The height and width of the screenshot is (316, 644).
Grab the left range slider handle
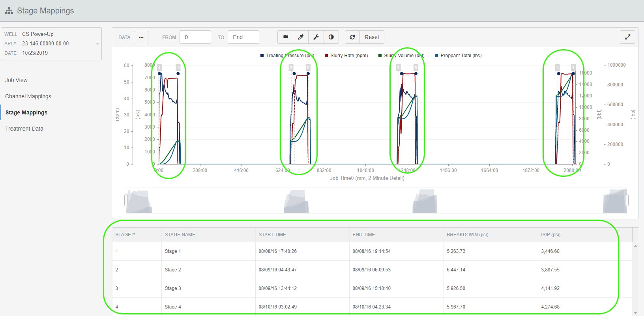(x=126, y=200)
